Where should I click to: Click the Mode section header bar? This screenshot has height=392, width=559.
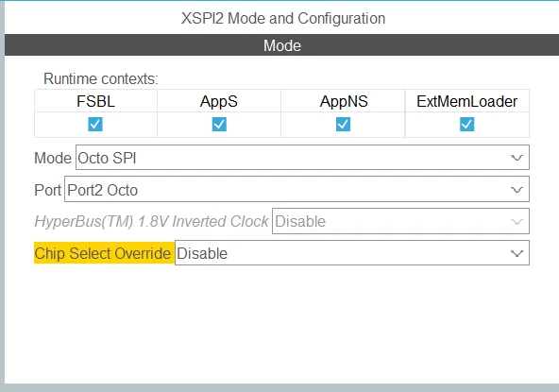point(281,45)
